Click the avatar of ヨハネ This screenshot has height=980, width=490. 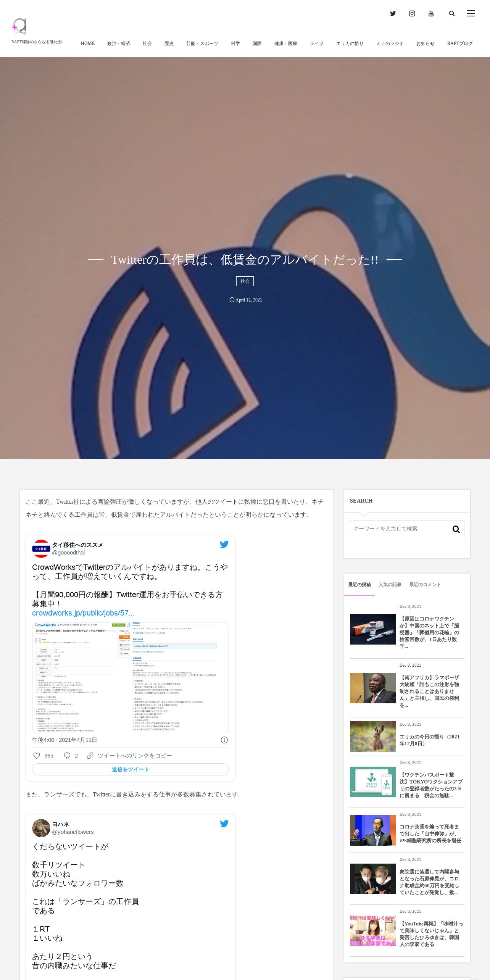41,828
